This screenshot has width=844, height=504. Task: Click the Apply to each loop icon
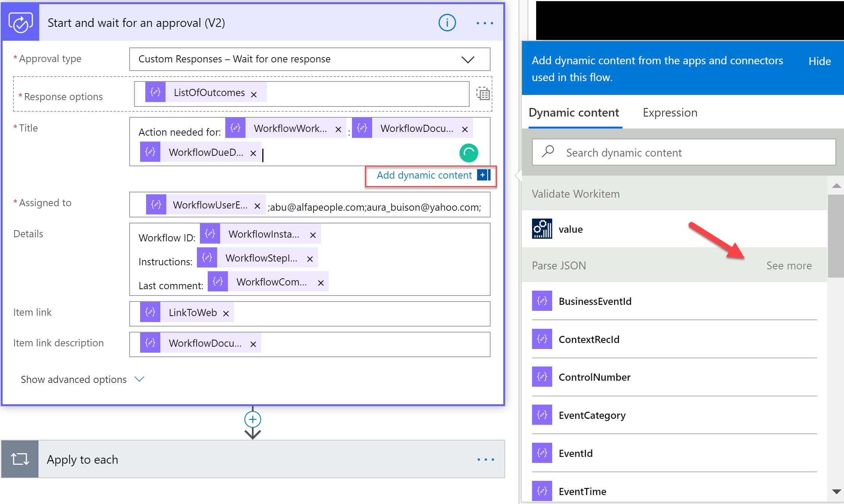[x=20, y=459]
